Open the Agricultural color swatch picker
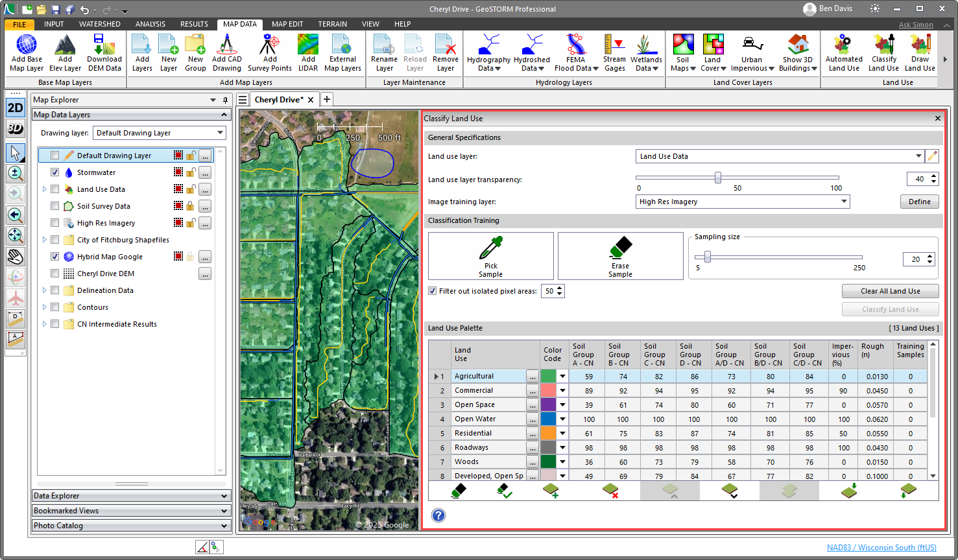Image resolution: width=958 pixels, height=560 pixels. 561,376
